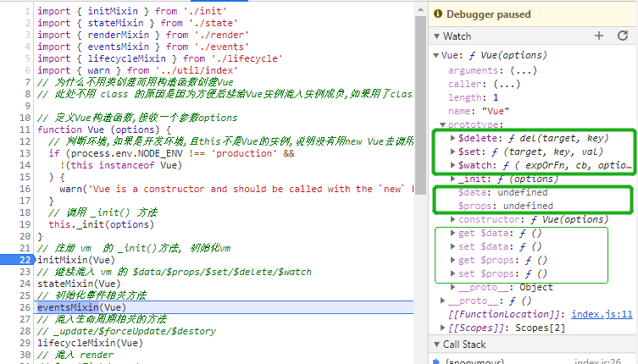
Task: Click the lifecycleMixin(Vue) call
Action: tap(91, 343)
